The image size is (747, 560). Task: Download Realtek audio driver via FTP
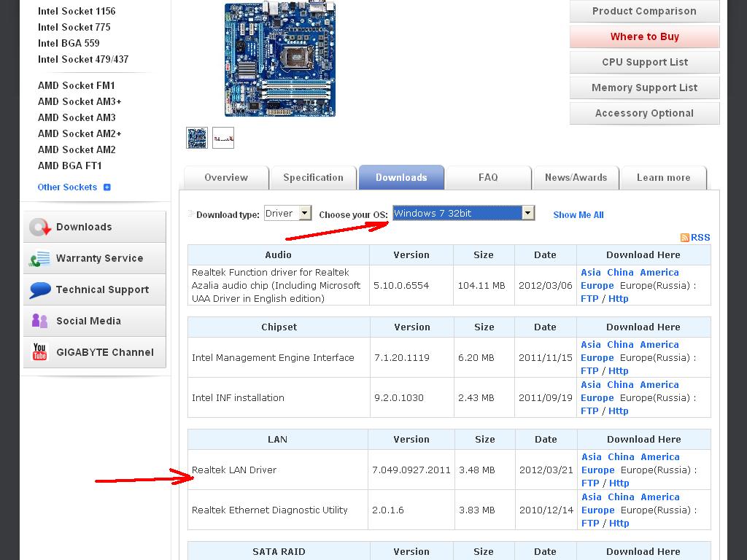pos(589,299)
